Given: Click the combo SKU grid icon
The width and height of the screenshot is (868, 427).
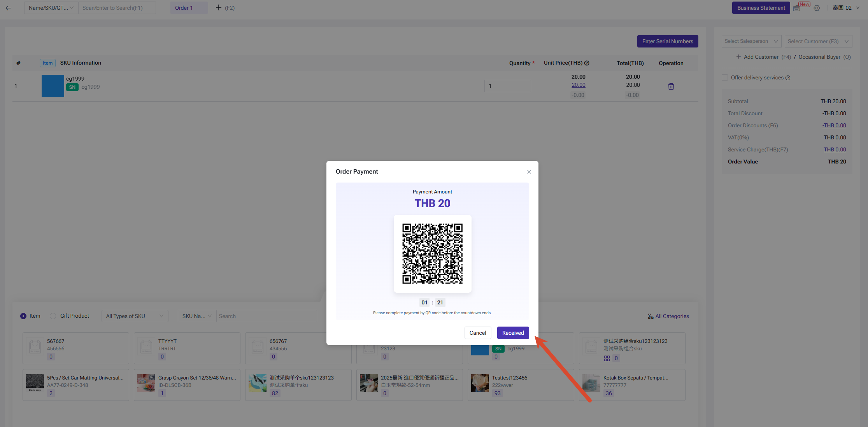Looking at the screenshot, I should pos(607,358).
